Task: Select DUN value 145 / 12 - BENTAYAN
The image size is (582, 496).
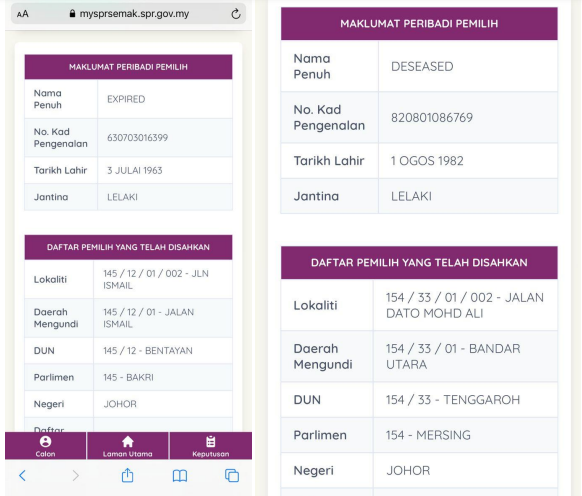Action: [x=148, y=351]
